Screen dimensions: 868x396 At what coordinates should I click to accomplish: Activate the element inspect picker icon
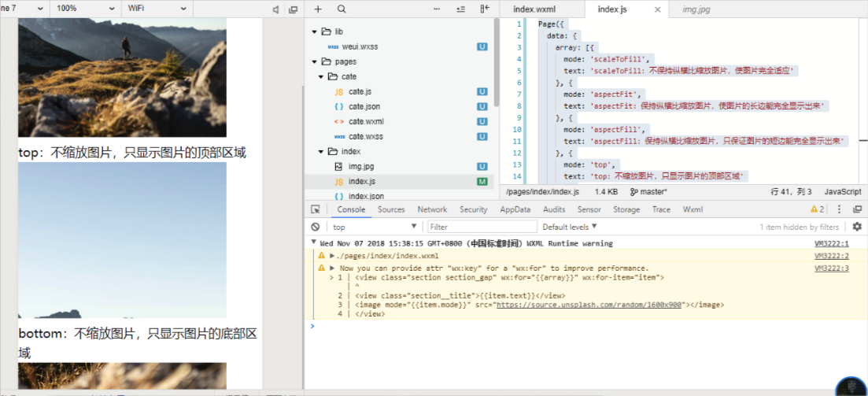click(x=316, y=209)
